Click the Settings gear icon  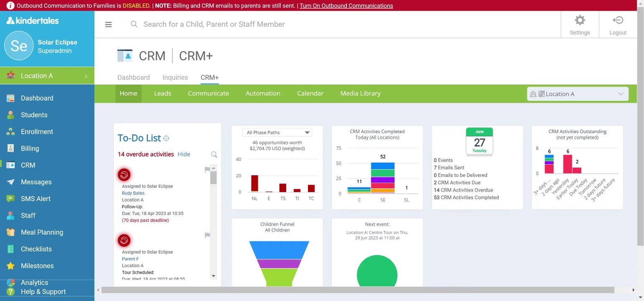pyautogui.click(x=580, y=20)
